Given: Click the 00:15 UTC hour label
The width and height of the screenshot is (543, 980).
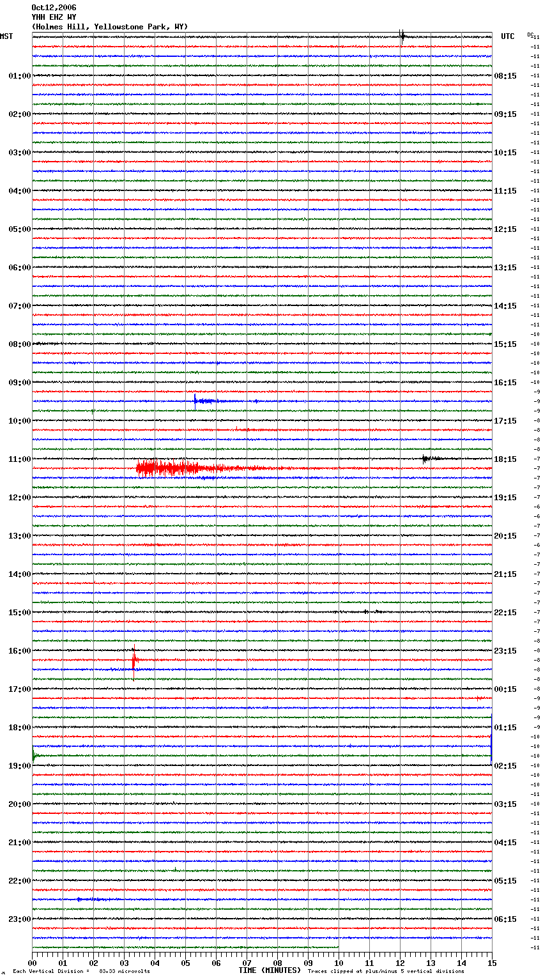Looking at the screenshot, I should [505, 689].
